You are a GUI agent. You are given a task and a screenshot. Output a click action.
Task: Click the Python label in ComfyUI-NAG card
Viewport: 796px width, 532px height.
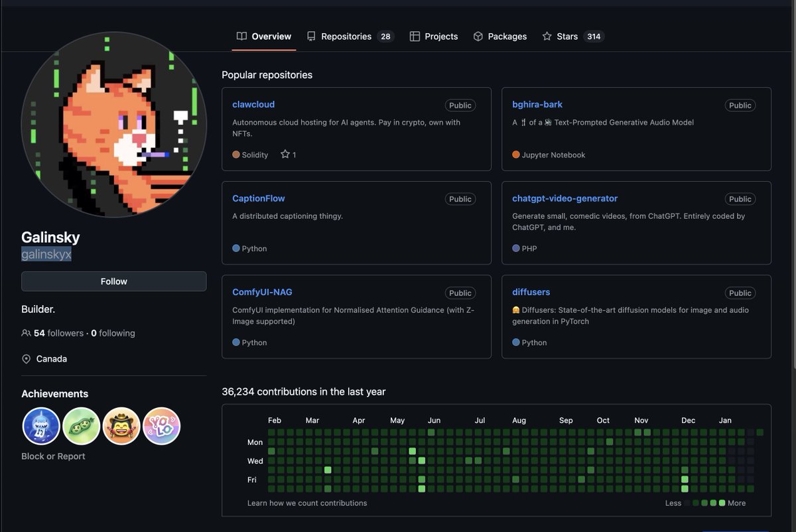coord(255,342)
